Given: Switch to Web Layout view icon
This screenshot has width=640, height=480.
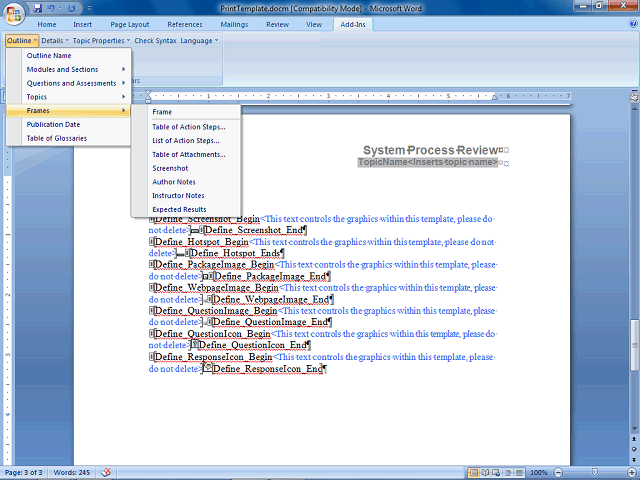Looking at the screenshot, I should tap(496, 473).
